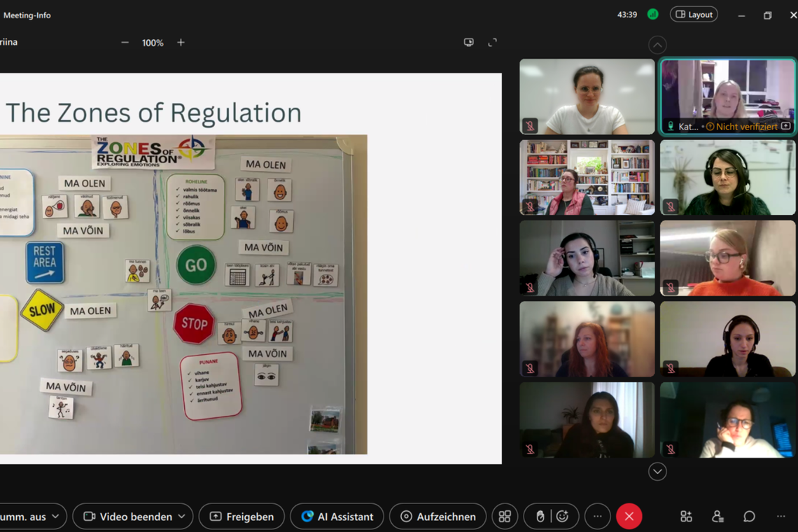Open the Meeting-Info panel
The width and height of the screenshot is (798, 532).
pos(27,15)
